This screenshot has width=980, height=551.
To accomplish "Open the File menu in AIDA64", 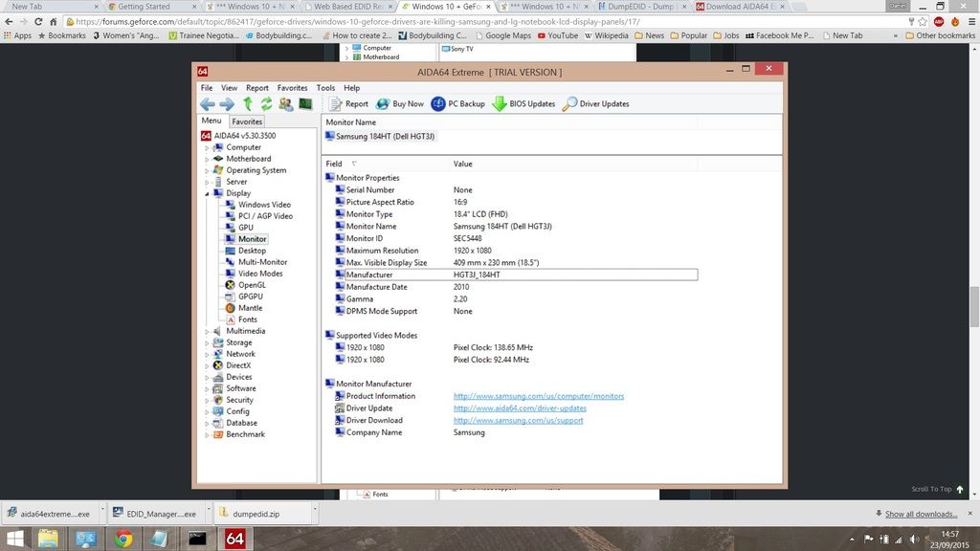I will pos(207,88).
